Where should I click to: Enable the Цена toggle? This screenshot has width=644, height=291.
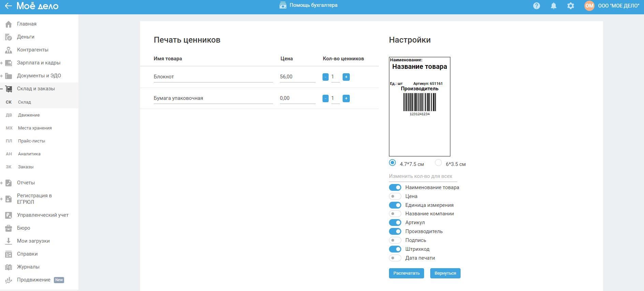click(x=395, y=196)
